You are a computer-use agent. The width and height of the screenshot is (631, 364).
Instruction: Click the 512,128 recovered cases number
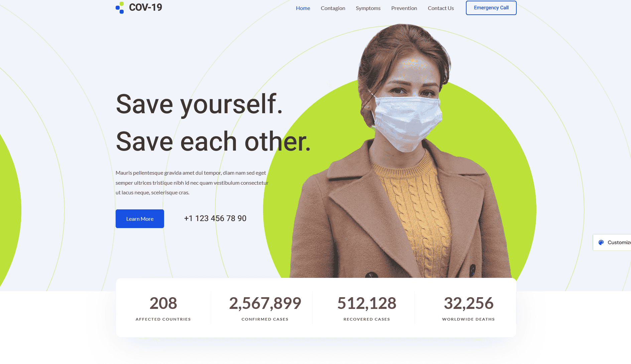(x=367, y=303)
